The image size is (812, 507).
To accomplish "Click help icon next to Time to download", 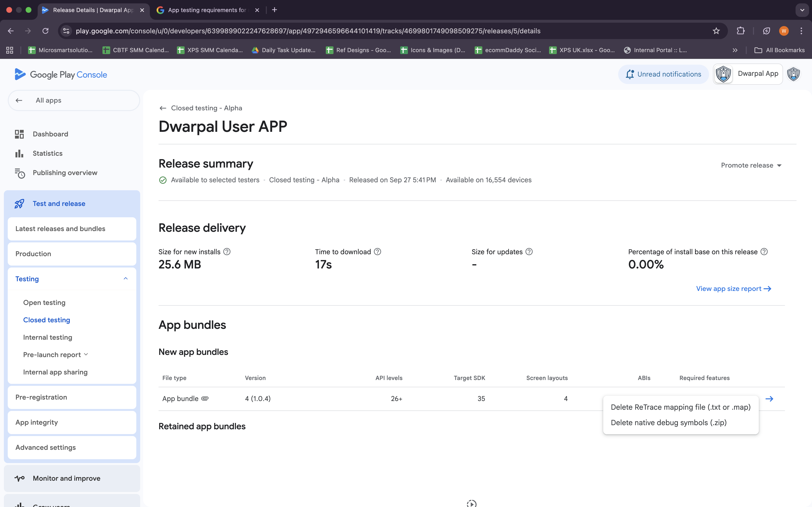I will tap(377, 252).
